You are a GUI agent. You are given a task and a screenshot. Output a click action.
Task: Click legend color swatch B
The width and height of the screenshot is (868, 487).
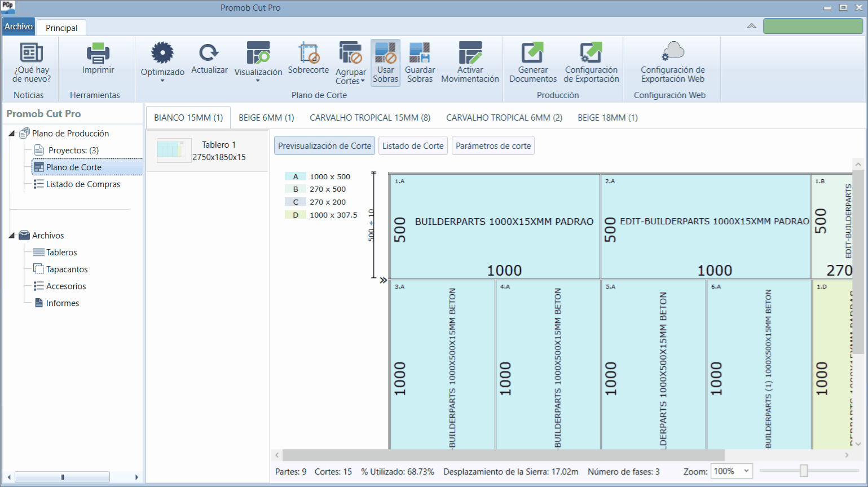tap(295, 189)
